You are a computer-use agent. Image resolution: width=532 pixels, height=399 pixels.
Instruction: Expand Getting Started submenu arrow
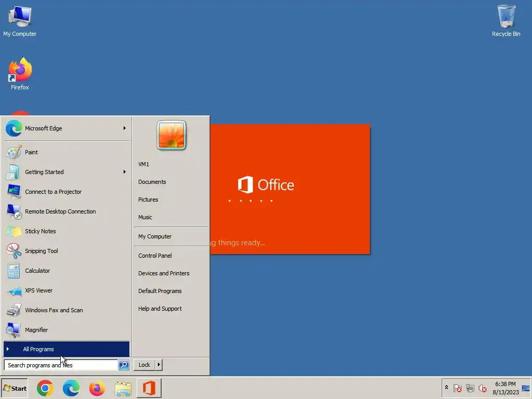click(x=125, y=172)
